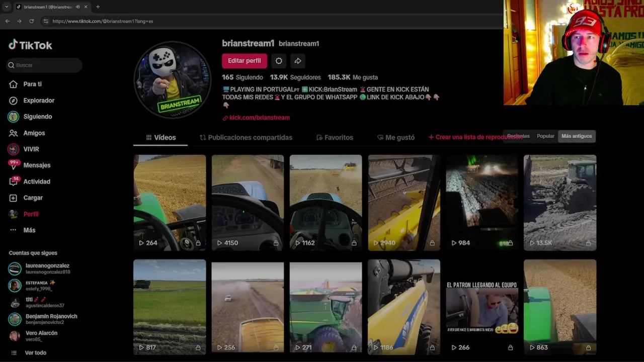Mute the tab audio speaker icon
The image size is (644, 362).
point(77,7)
